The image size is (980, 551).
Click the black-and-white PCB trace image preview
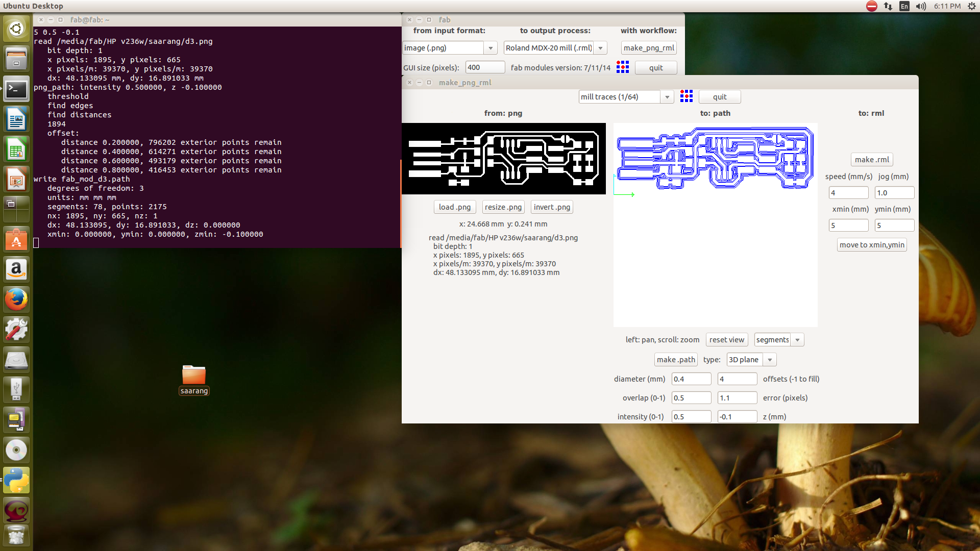point(504,159)
